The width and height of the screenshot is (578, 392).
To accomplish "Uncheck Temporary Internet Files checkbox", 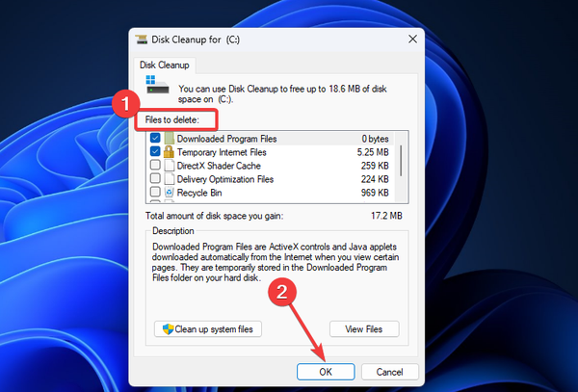I will click(155, 151).
